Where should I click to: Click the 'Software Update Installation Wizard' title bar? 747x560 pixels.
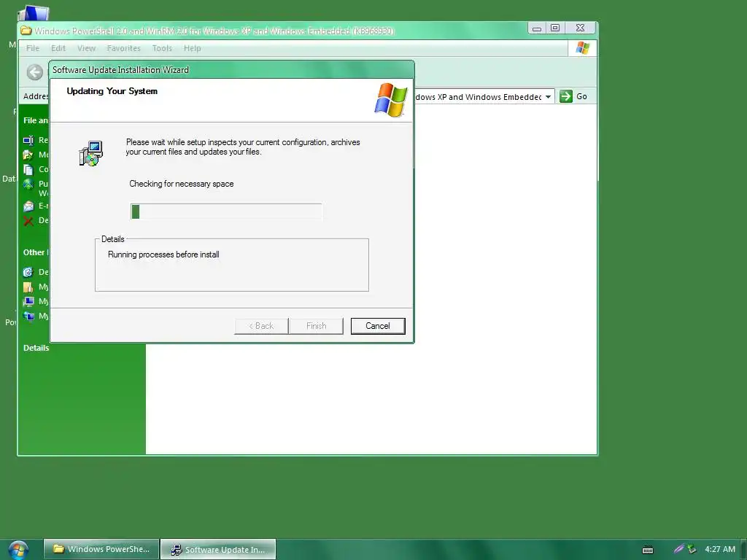(x=232, y=70)
